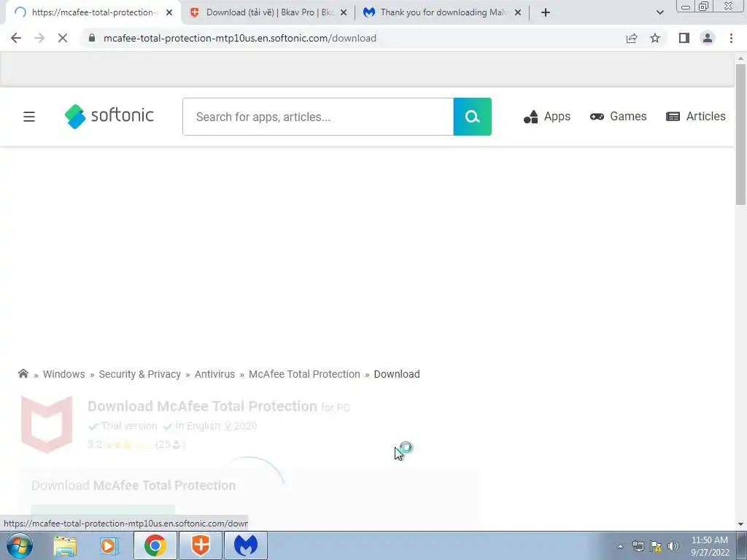Open the Windows Start menu

point(20,545)
